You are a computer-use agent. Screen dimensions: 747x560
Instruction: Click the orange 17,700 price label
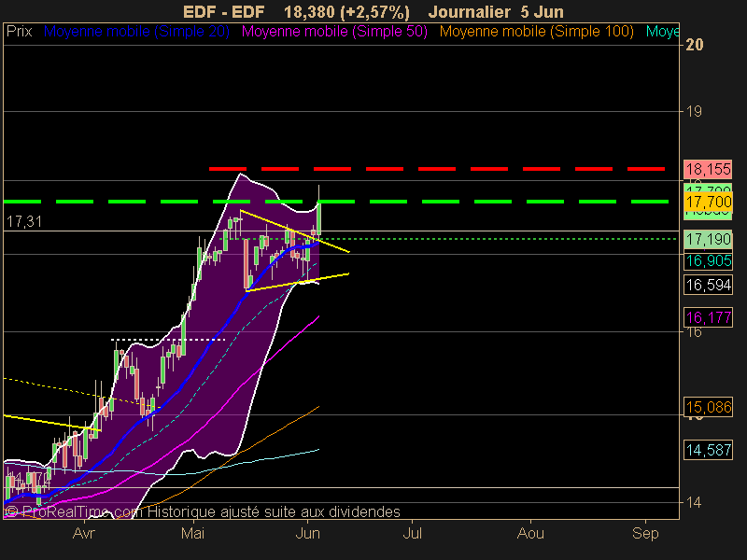click(x=709, y=202)
